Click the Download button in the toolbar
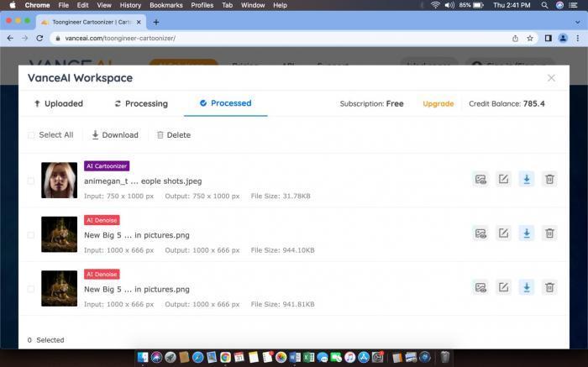This screenshot has width=588, height=367. point(115,135)
